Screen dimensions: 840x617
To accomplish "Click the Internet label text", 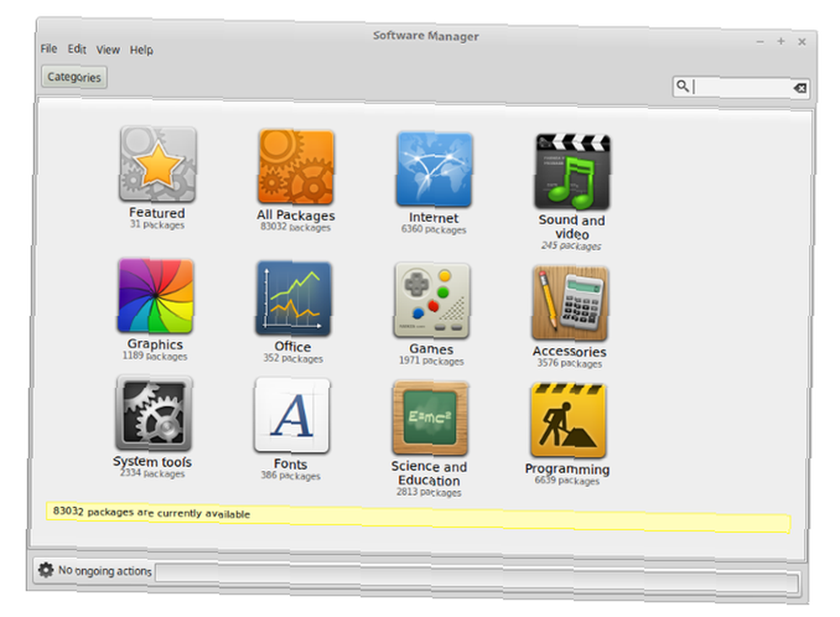I will [x=434, y=218].
